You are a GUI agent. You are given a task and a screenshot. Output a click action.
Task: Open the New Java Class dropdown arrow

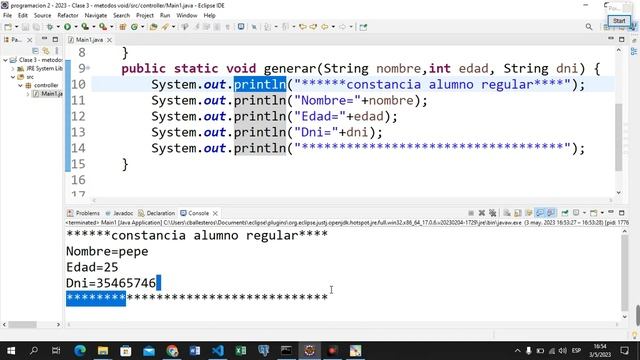(x=142, y=27)
